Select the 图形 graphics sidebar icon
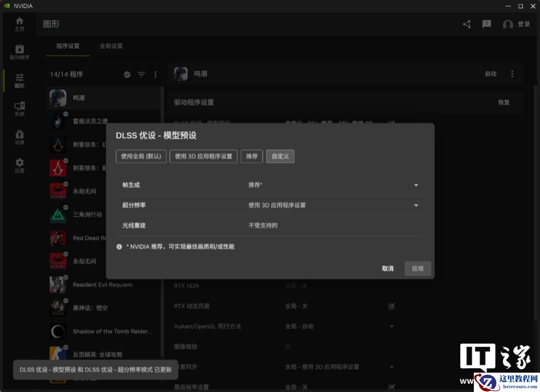Screen dimensions: 540x392 point(19,81)
